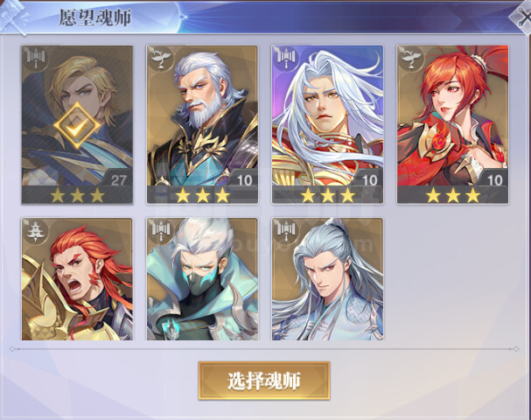Click the class icon on the blond hero card
This screenshot has height=420, width=531.
click(35, 58)
